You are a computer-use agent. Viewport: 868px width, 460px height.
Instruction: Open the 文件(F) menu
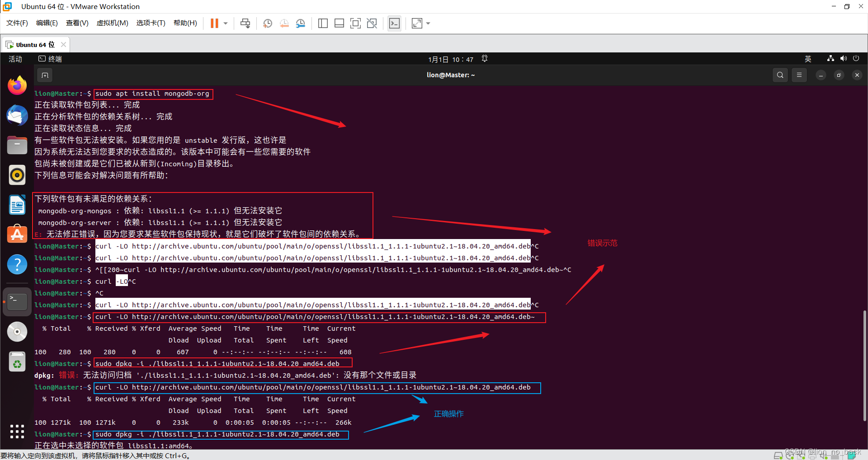click(17, 23)
